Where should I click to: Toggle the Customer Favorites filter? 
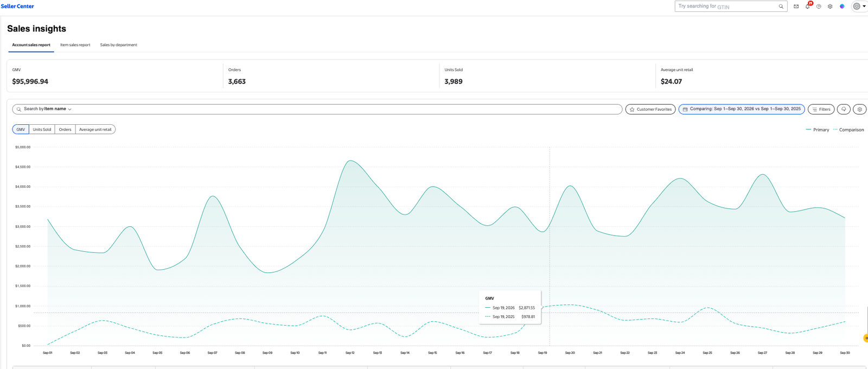point(650,109)
